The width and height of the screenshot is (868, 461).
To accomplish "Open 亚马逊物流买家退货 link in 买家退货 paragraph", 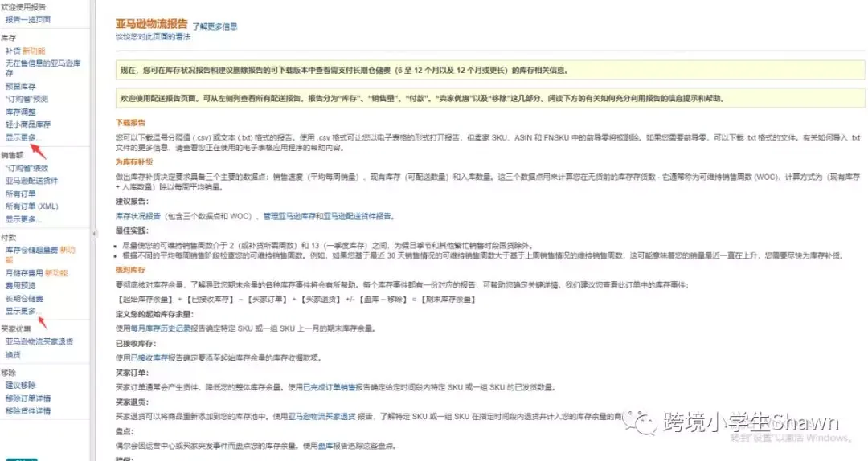I will coord(321,416).
